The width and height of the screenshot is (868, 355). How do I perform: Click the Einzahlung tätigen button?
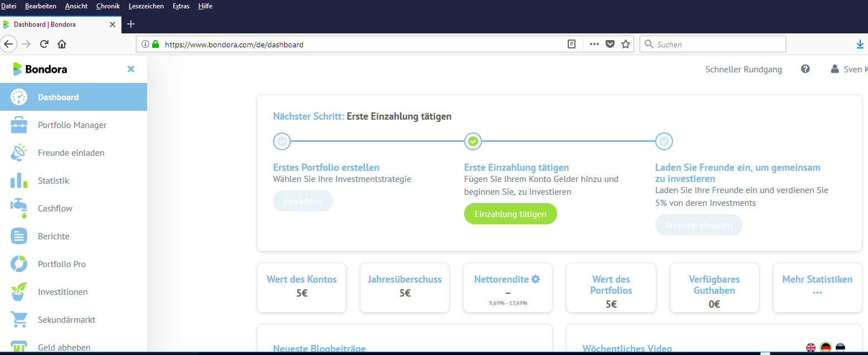[510, 214]
